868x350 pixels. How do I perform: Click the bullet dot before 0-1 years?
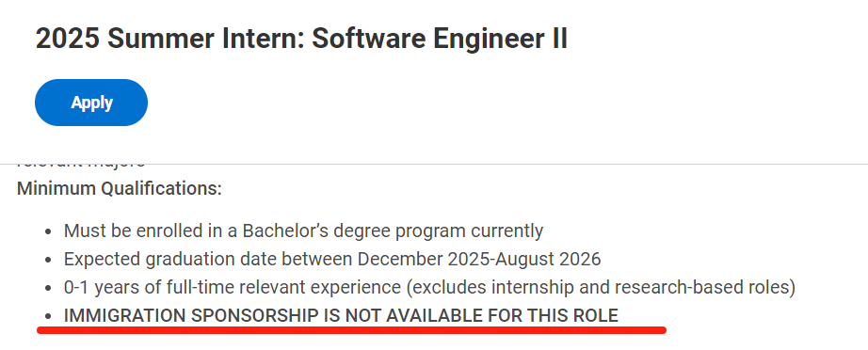tap(49, 289)
